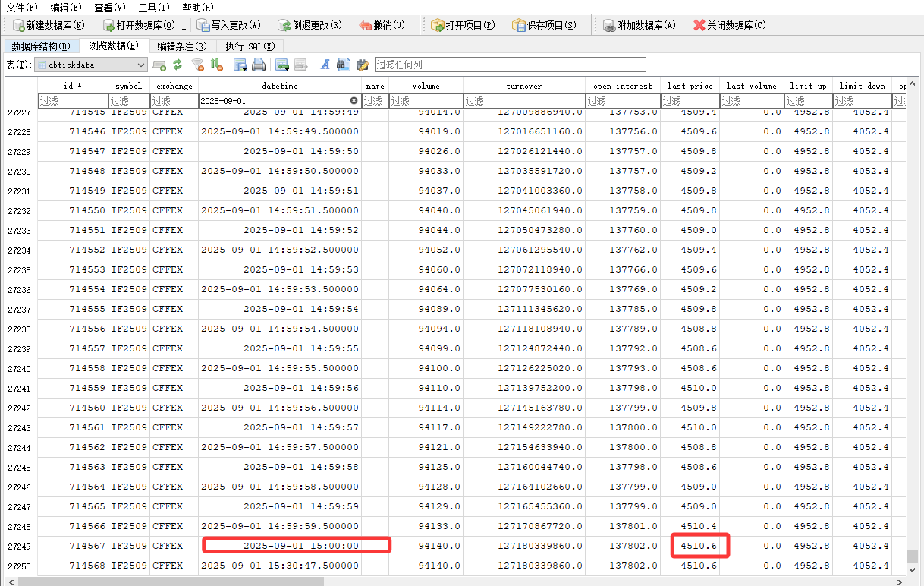
Task: Clear the datetime filter with its X button
Action: [x=354, y=100]
